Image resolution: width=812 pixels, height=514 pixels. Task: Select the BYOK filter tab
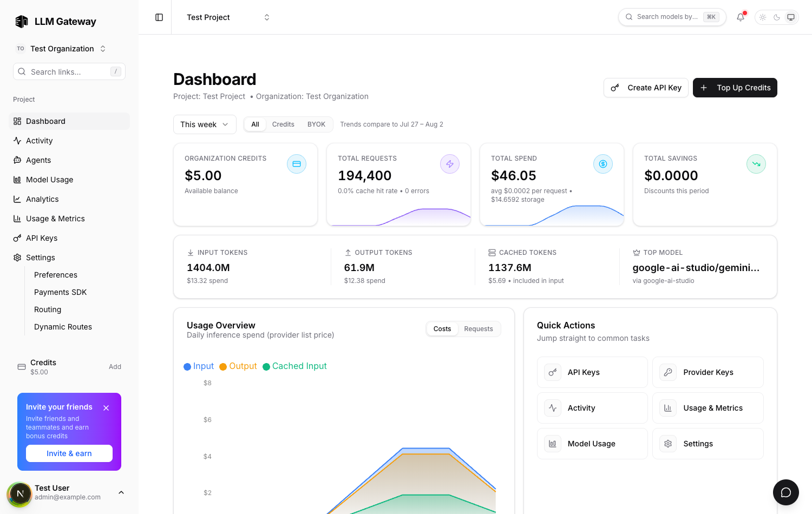coord(316,124)
